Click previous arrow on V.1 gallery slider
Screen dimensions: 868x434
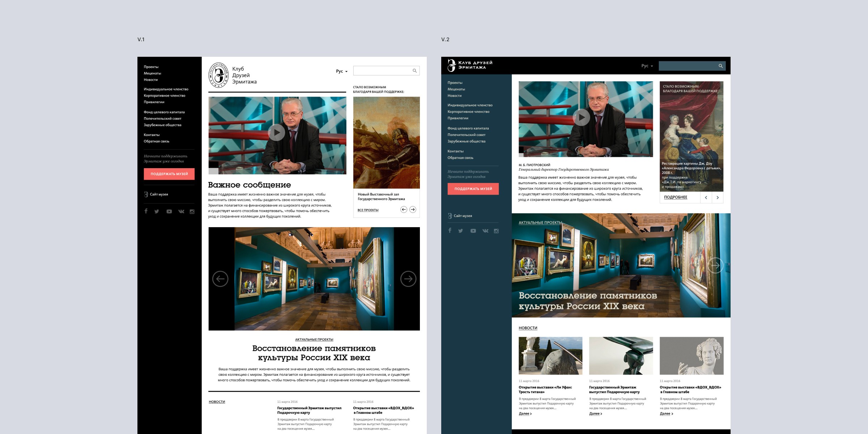click(x=220, y=279)
